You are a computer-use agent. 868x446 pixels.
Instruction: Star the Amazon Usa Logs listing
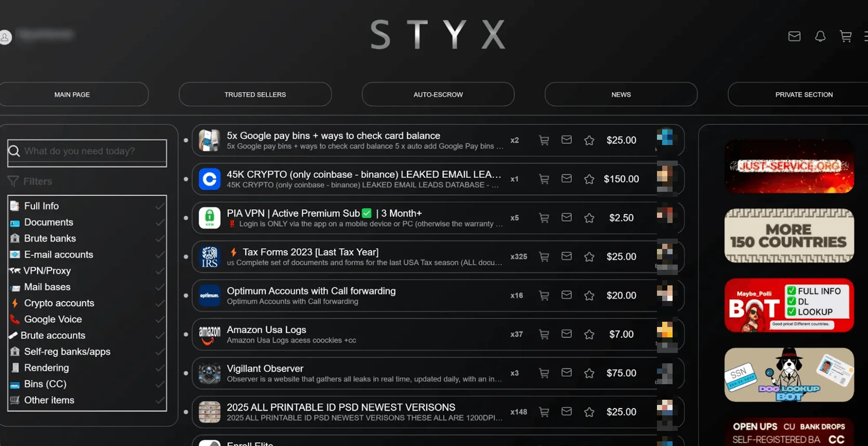(589, 334)
